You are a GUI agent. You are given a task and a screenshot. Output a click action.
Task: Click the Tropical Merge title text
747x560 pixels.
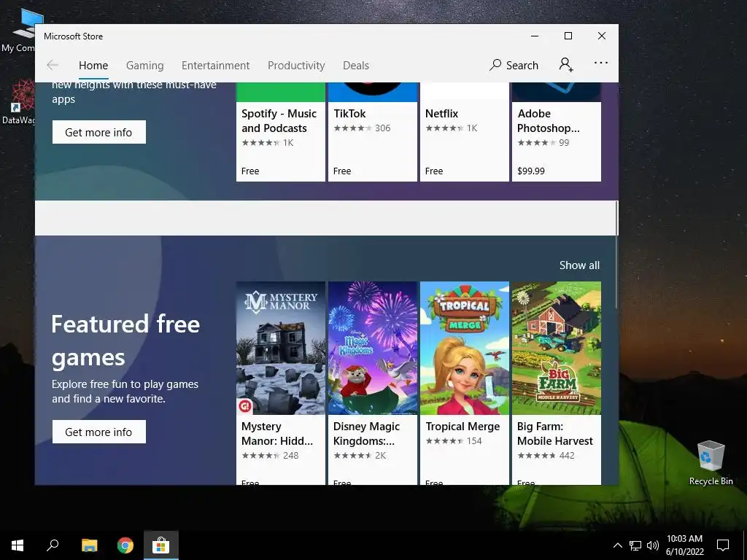point(462,426)
